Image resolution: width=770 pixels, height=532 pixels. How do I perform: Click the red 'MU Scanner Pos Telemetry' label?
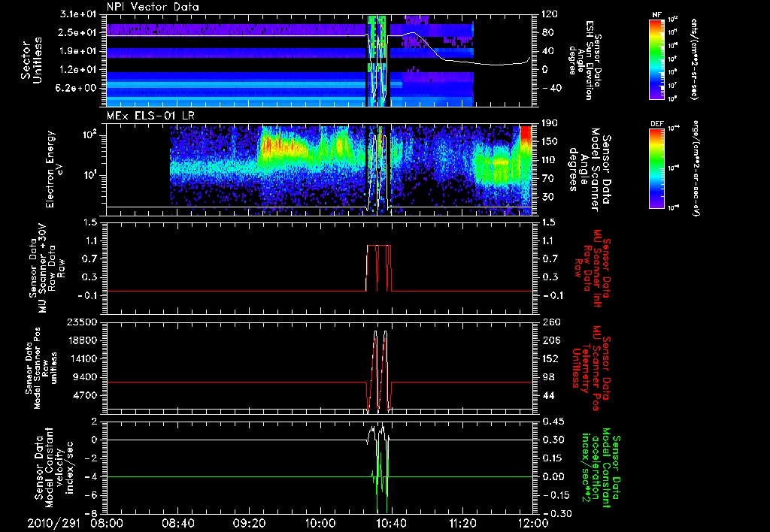592,368
